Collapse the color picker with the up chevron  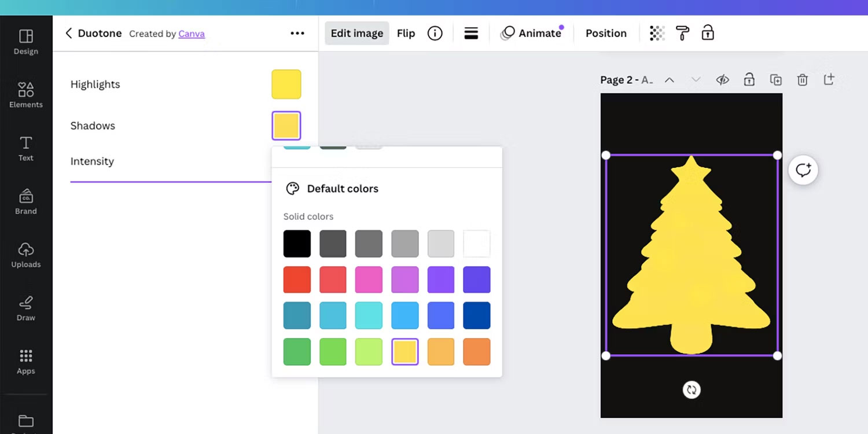[669, 79]
